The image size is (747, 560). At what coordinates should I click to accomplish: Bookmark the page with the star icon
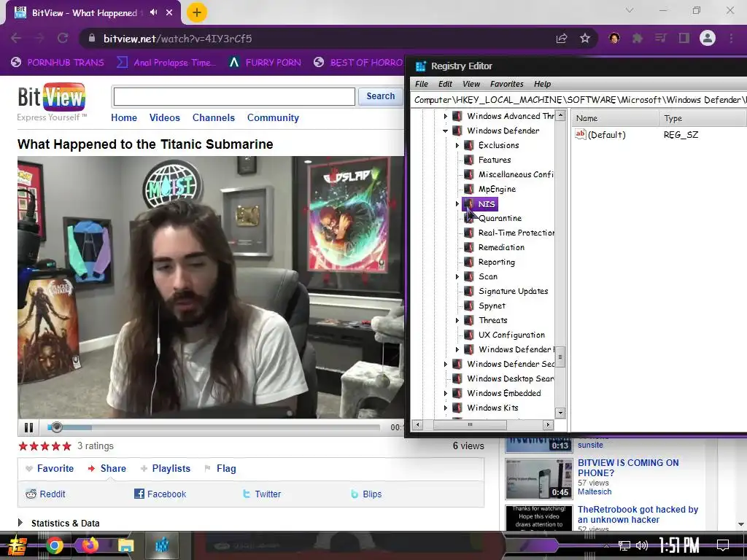tap(585, 39)
